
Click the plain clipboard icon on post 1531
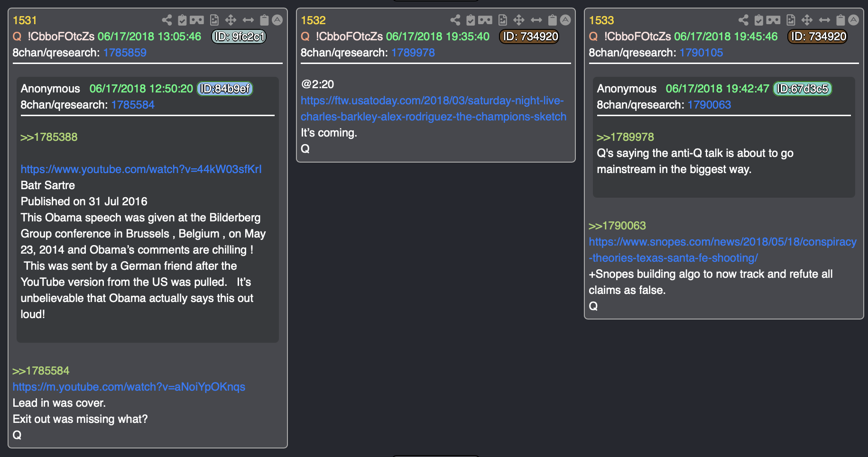click(x=264, y=20)
